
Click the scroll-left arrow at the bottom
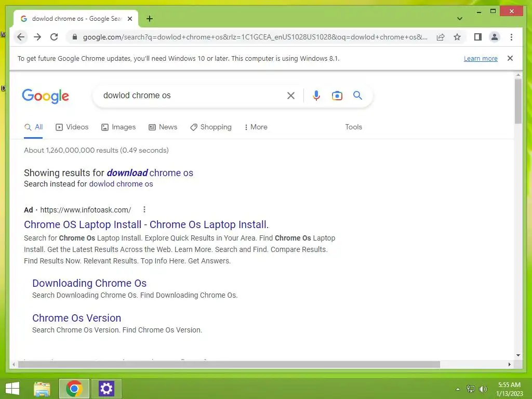[14, 364]
